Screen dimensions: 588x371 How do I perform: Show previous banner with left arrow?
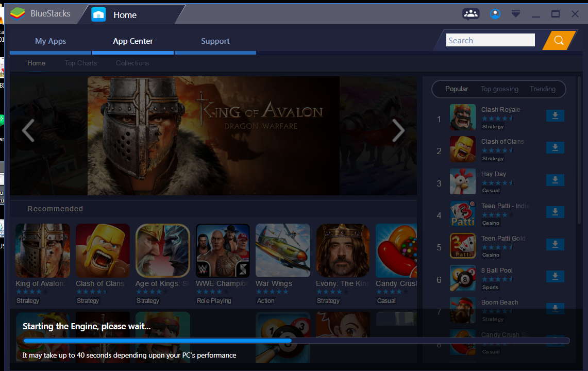click(28, 130)
